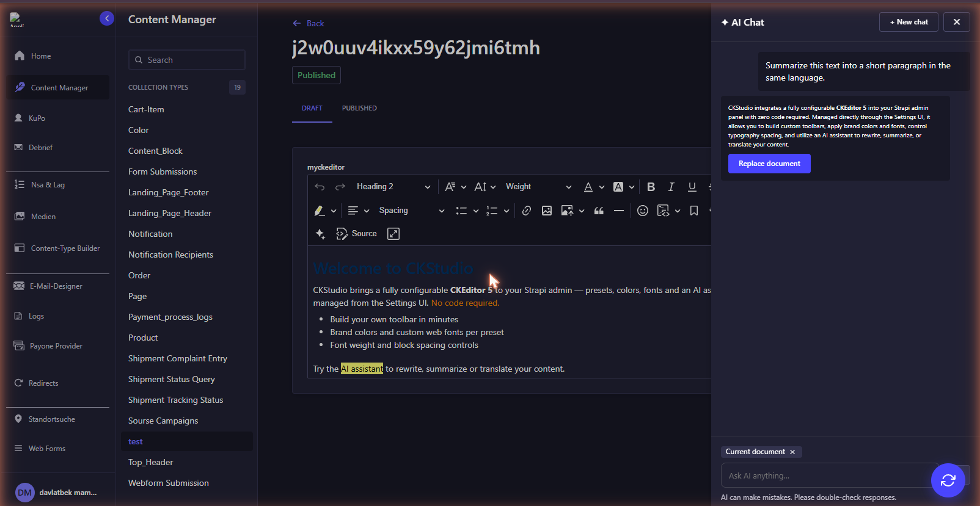Start a New chat
The width and height of the screenshot is (980, 506).
(909, 22)
